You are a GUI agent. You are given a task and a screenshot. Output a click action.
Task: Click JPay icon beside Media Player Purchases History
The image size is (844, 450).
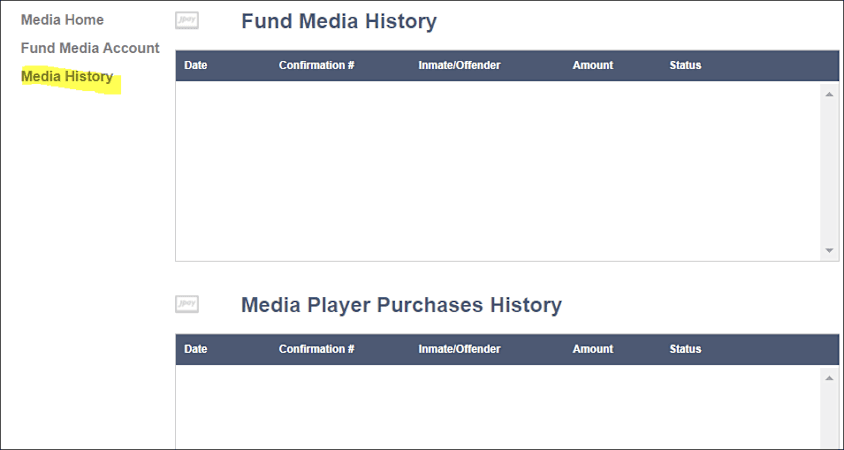pyautogui.click(x=187, y=304)
